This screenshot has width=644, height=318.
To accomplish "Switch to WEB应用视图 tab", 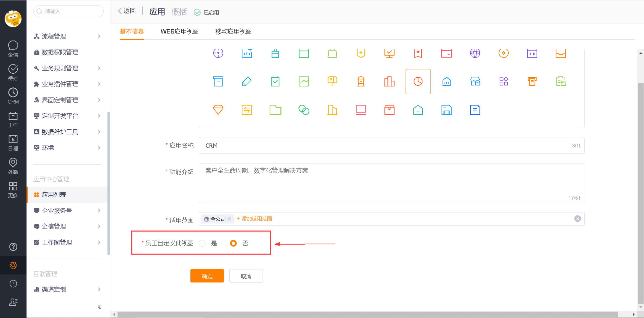I will coord(180,31).
